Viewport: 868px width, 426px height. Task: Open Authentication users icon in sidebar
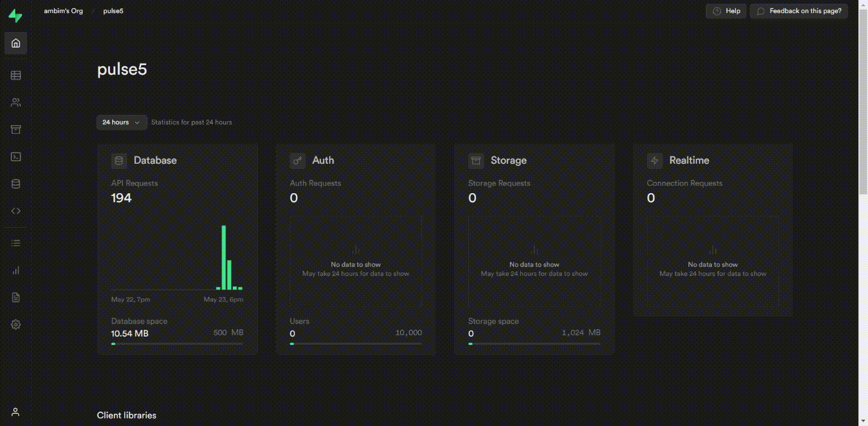click(x=16, y=103)
